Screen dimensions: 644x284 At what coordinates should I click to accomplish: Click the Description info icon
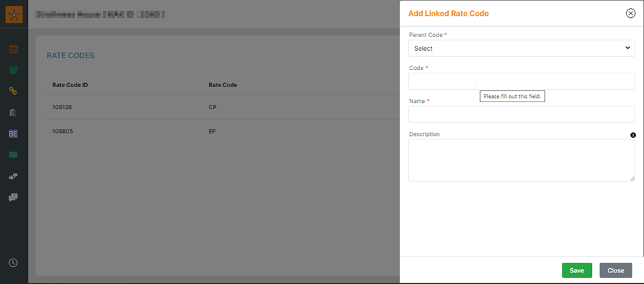(632, 135)
